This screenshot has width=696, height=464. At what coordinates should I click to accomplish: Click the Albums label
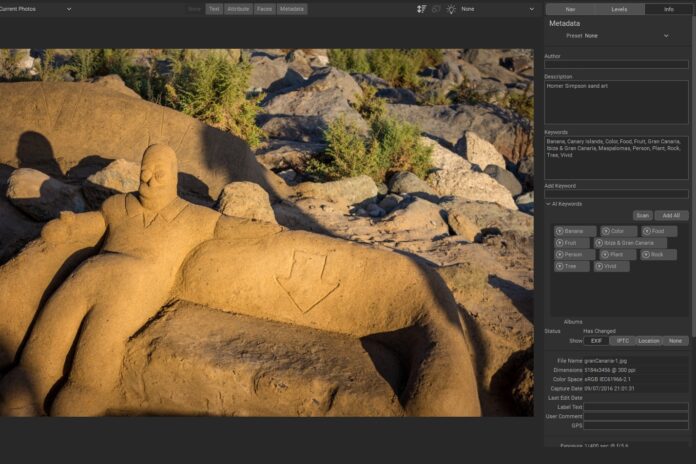[x=573, y=322]
